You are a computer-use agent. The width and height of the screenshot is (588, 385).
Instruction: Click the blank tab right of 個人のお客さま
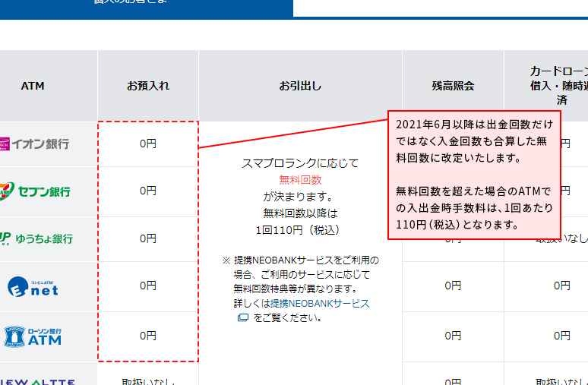(440, 6)
